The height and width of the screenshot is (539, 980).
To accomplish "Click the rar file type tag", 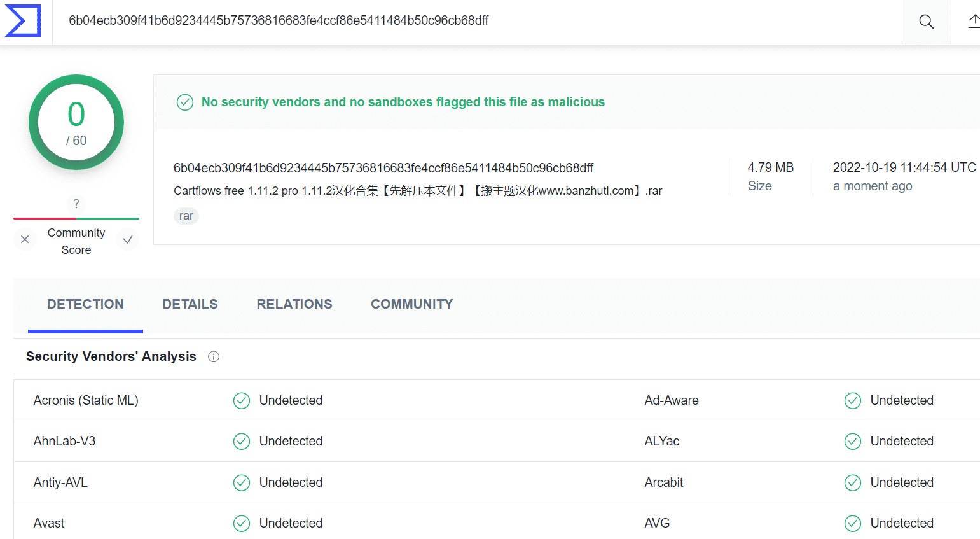I will click(x=186, y=216).
